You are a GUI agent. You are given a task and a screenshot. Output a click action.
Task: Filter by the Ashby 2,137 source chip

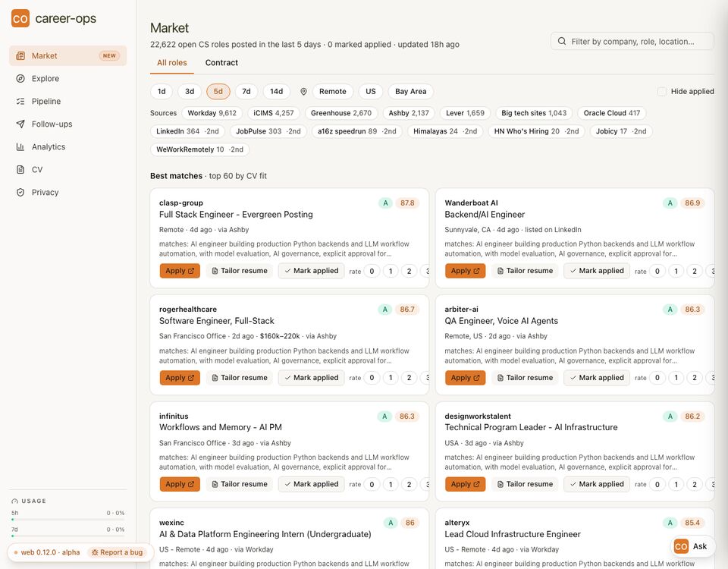pos(409,113)
